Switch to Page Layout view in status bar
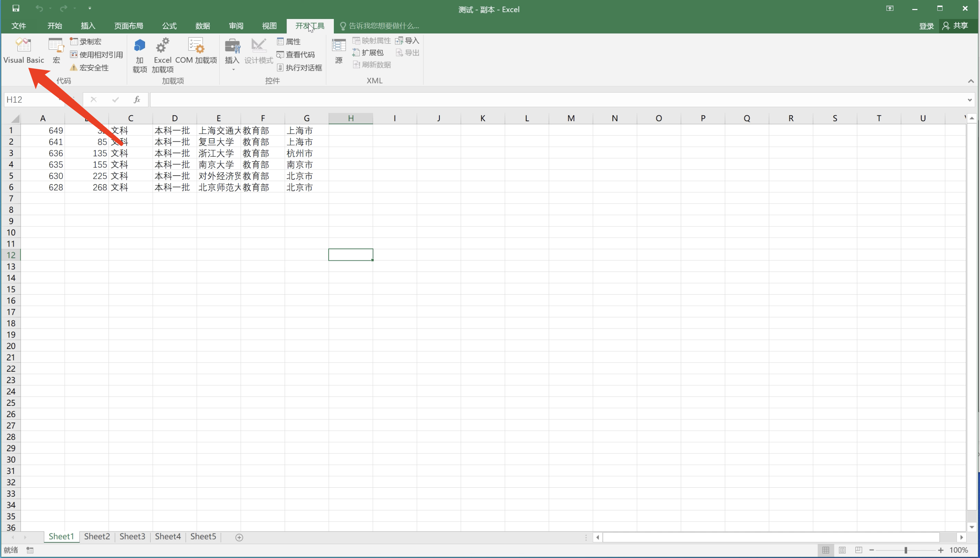The height and width of the screenshot is (558, 980). pyautogui.click(x=842, y=550)
